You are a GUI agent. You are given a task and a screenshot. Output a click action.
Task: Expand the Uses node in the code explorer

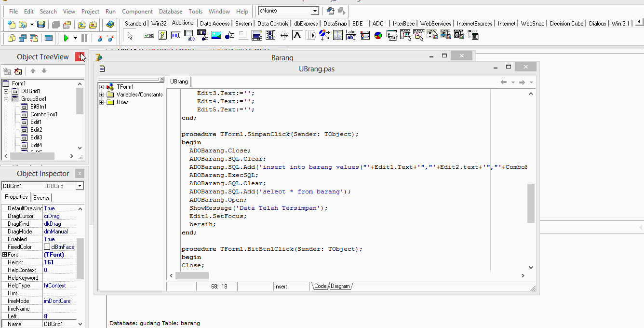(101, 102)
